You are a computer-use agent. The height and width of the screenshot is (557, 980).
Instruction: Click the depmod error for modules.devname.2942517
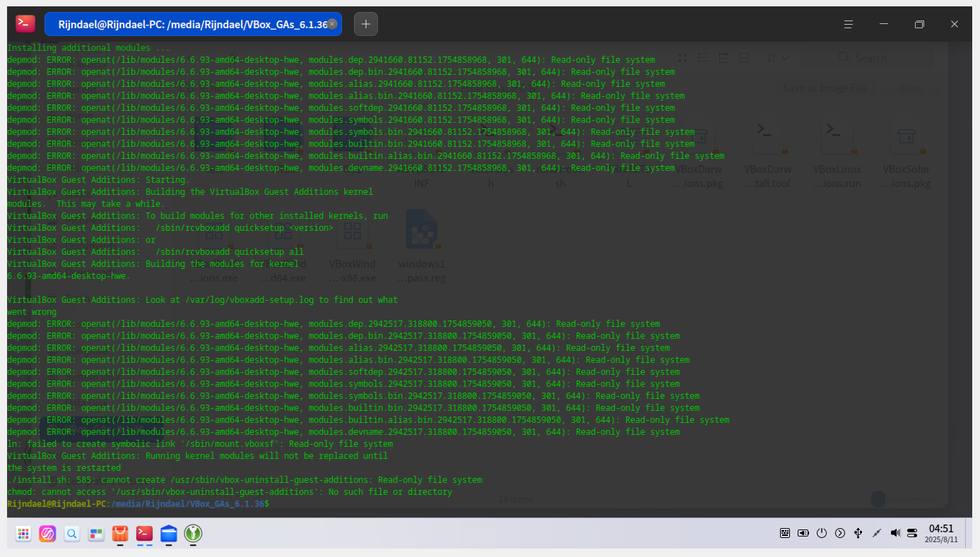click(x=343, y=432)
